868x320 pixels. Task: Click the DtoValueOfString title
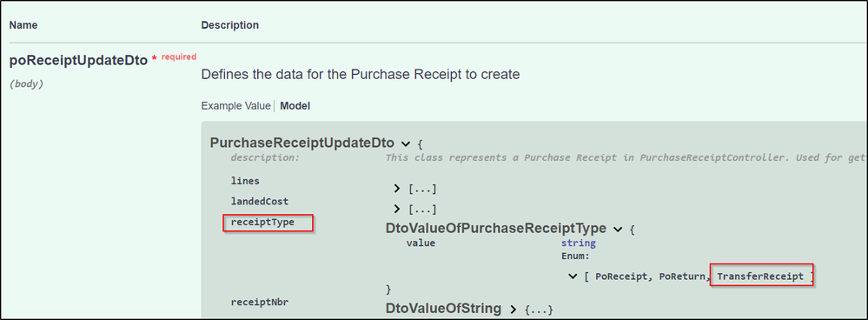[x=443, y=308]
